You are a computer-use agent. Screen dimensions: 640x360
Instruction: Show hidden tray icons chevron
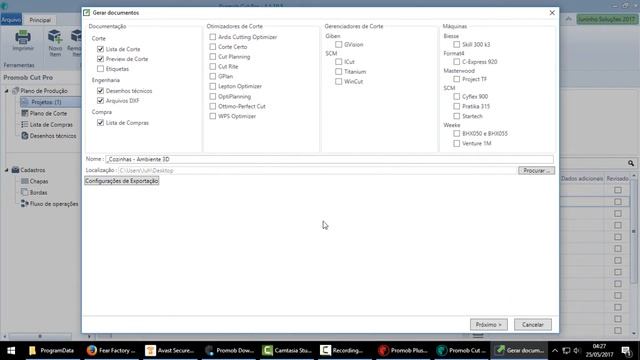coord(555,350)
